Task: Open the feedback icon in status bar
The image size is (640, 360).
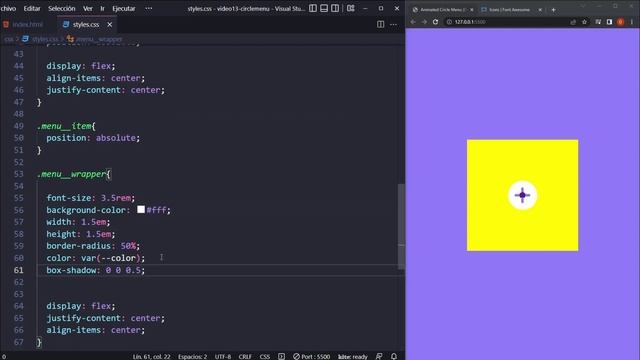Action: [x=379, y=356]
